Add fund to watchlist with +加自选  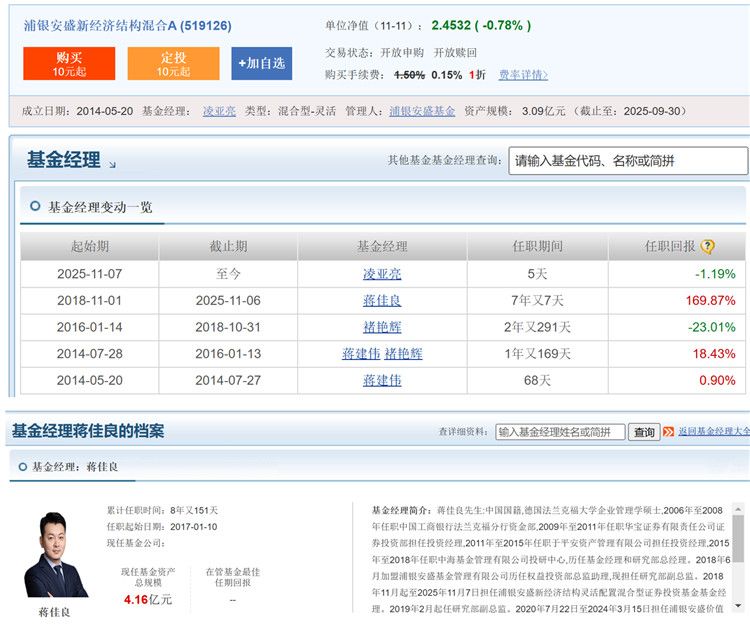(x=261, y=63)
